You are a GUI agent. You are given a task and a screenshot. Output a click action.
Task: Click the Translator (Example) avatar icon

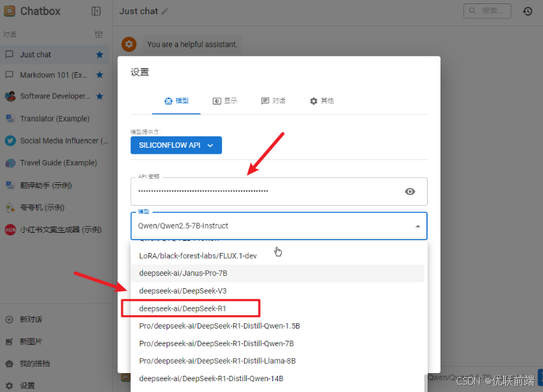coord(10,119)
